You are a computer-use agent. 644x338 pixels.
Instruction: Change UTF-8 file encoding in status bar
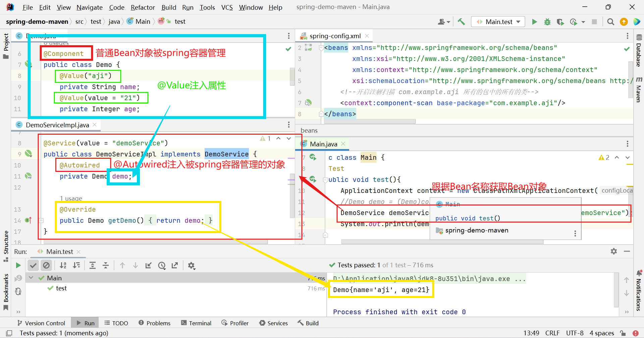[575, 333]
